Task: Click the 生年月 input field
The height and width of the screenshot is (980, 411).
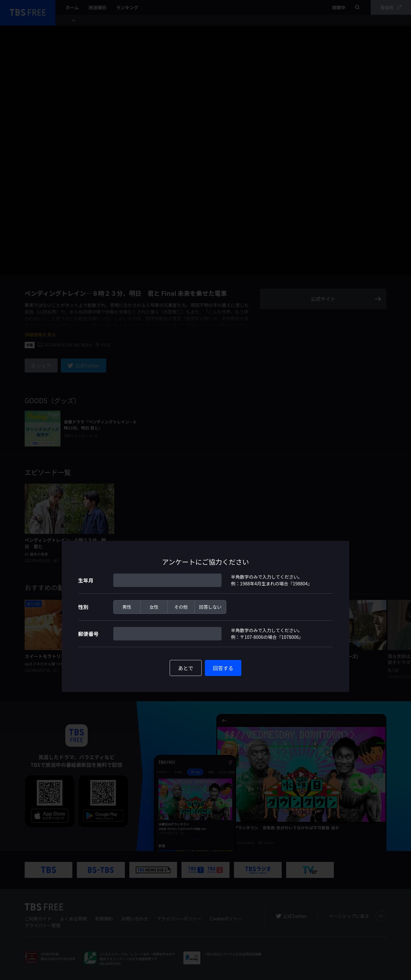Action: [167, 580]
